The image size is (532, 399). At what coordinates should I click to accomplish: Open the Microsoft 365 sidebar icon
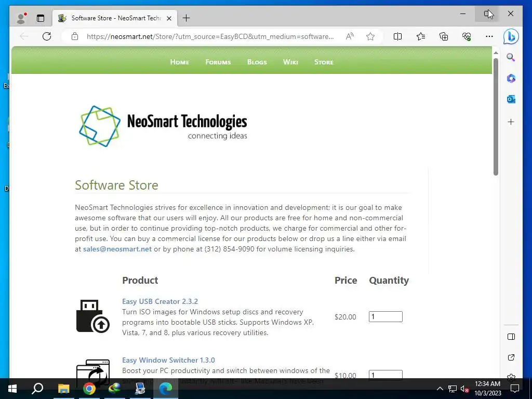pos(511,78)
